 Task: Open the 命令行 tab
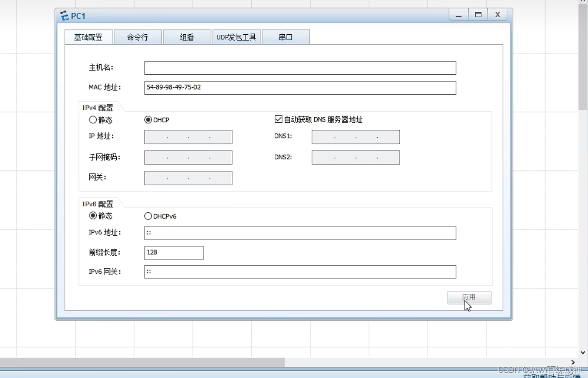click(138, 37)
